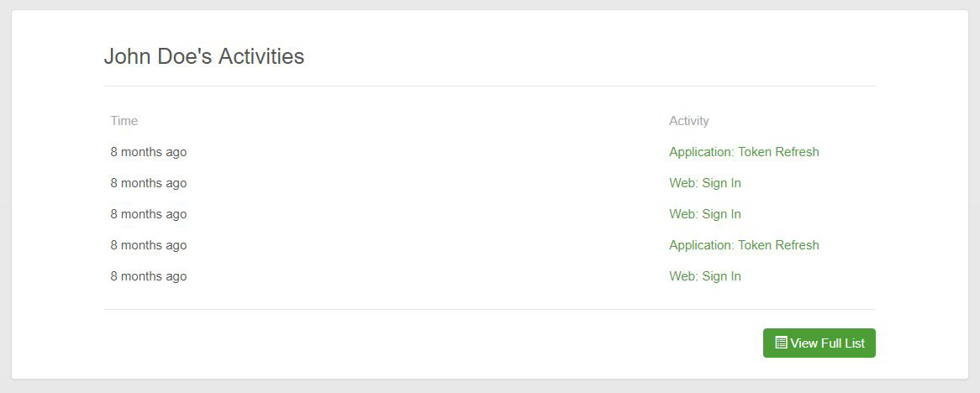This screenshot has width=980, height=393.
Task: Click the Time column header
Action: tap(124, 121)
